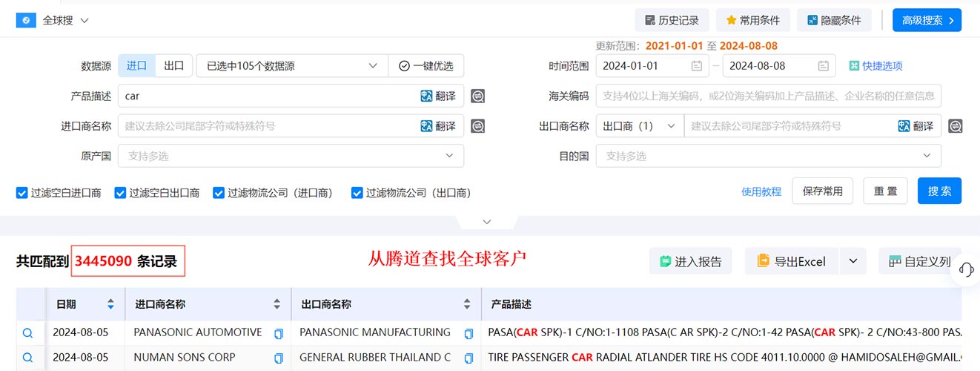The height and width of the screenshot is (371, 980).
Task: Toggle 过滤空白进口商 checkbox
Action: 21,193
